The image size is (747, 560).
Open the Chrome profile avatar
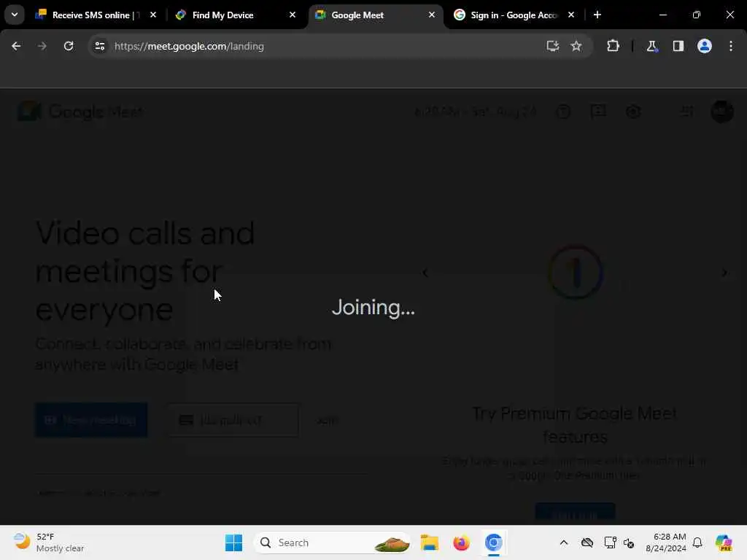click(705, 46)
